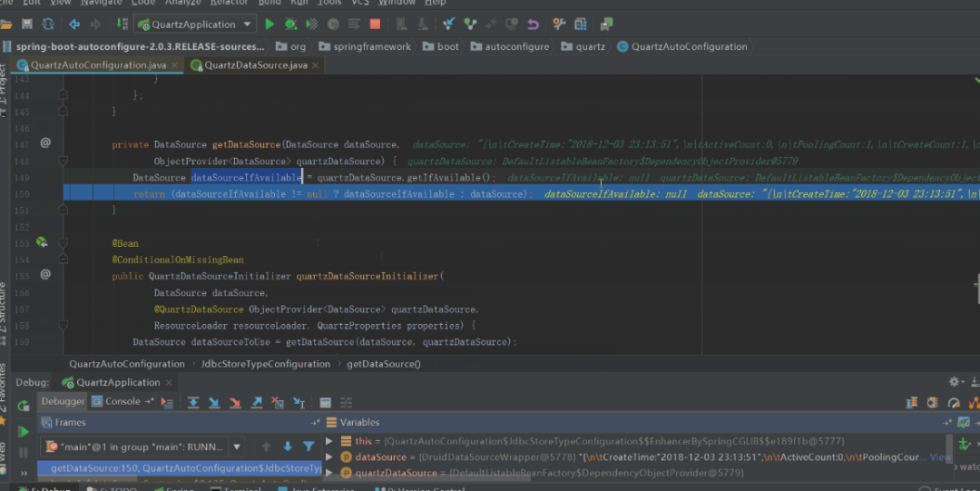Click line 150 return statement in editor
Viewport: 980px width, 491px height.
point(330,194)
